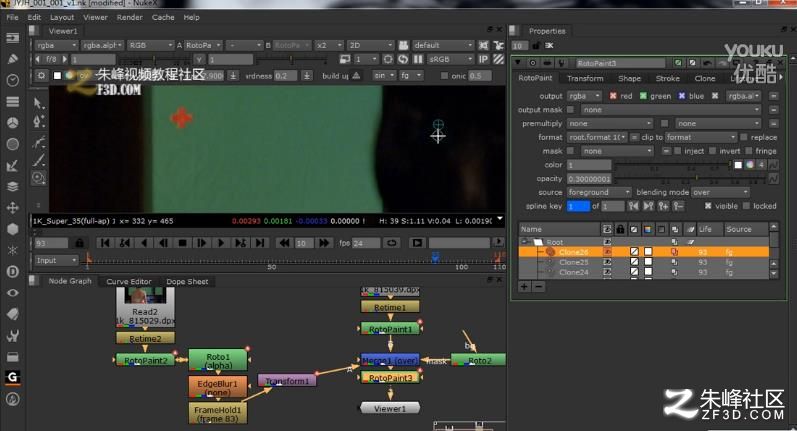Switch to the Transform tab
The image size is (797, 431).
pos(585,78)
